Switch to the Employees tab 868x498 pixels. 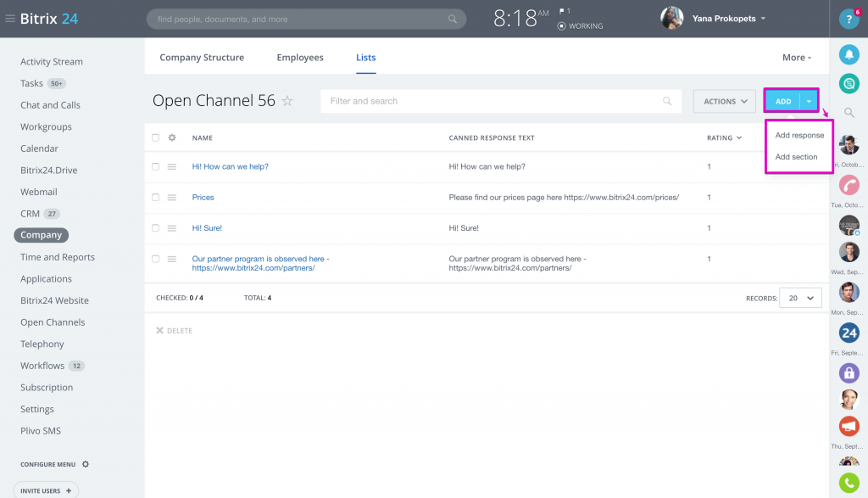300,58
